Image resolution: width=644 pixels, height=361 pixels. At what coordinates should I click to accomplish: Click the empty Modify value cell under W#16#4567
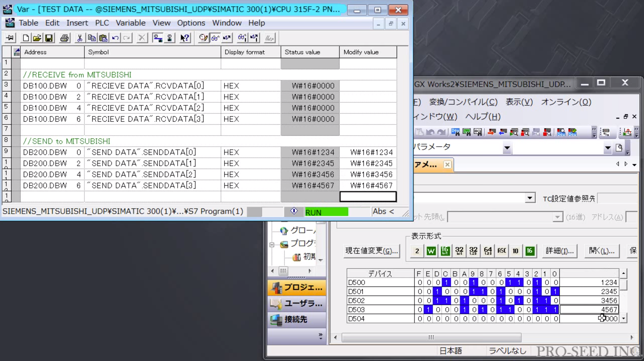368,197
